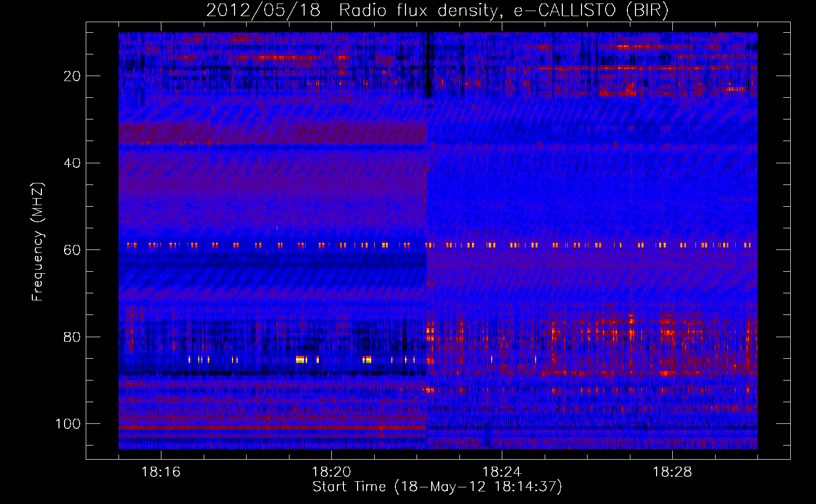Viewport: 816px width, 504px height.
Task: Click the plot title "2012/05/18 Radio flux density, e-CALLISTO (BIR)"
Action: [x=437, y=11]
